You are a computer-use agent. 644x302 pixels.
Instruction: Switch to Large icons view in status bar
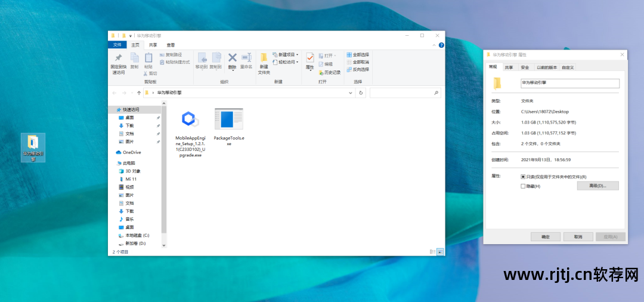coord(440,251)
